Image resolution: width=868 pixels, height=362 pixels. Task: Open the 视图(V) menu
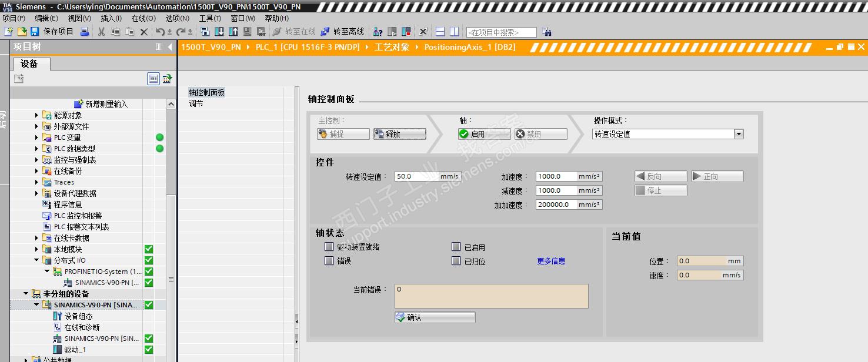(x=79, y=18)
